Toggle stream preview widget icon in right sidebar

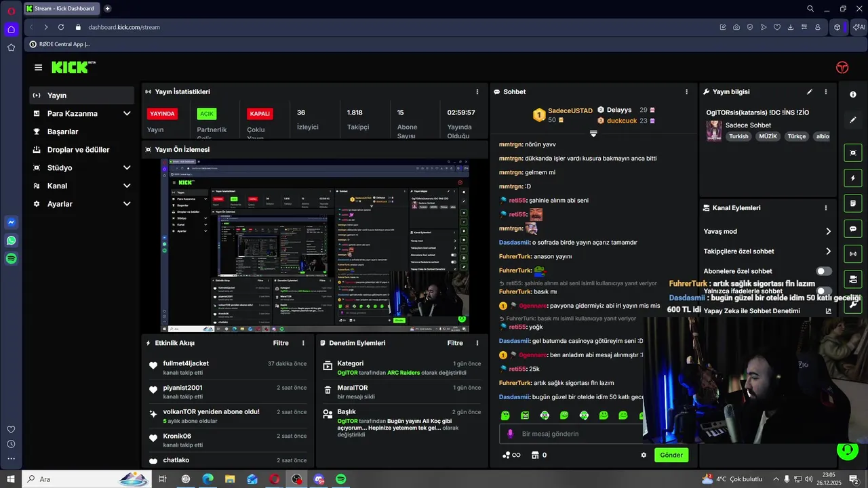pos(853,152)
